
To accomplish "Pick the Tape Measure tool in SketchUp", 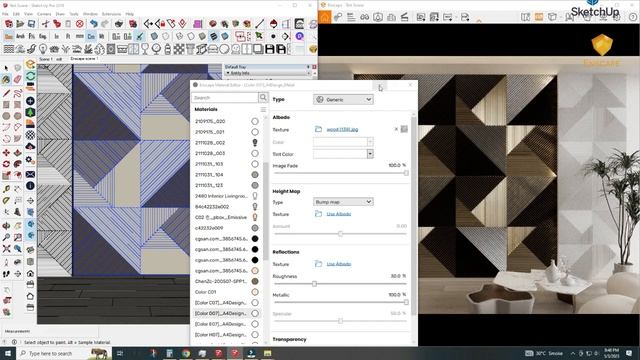I will click(6, 189).
